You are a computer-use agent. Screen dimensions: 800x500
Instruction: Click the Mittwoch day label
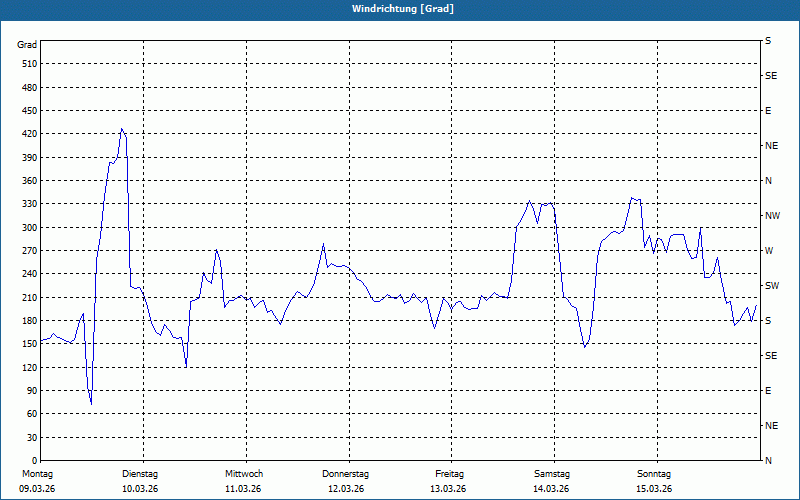tap(244, 473)
